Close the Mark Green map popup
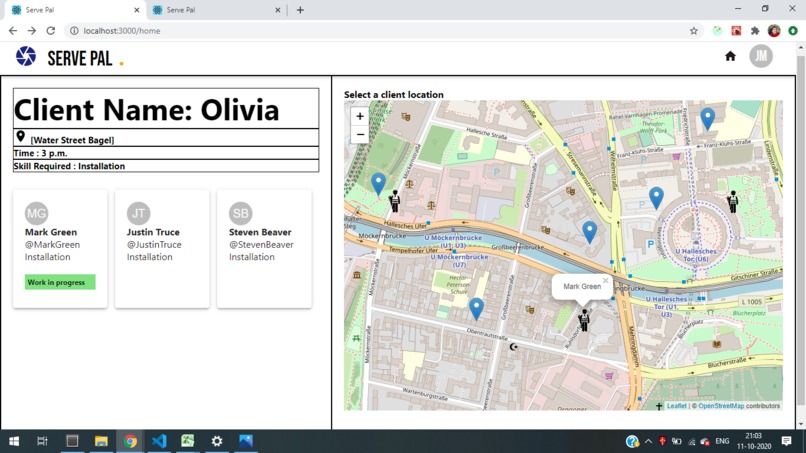 point(606,281)
